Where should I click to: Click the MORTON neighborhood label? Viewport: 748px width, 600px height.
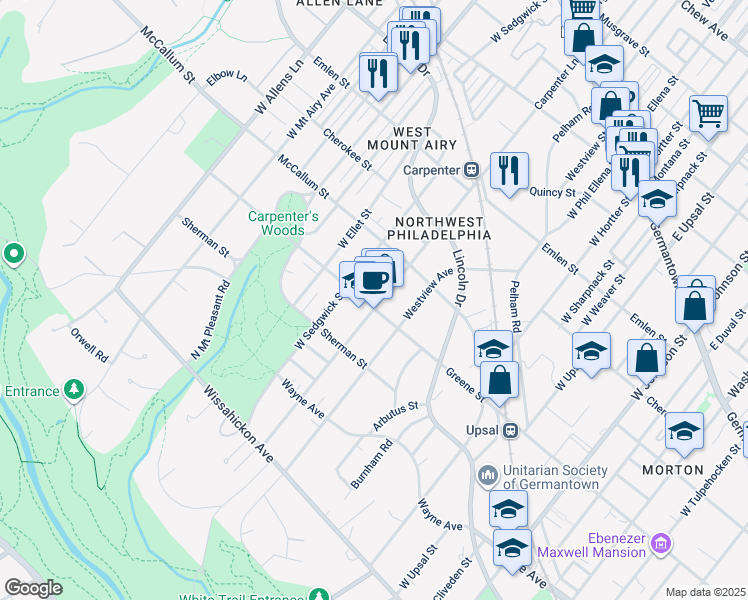(x=673, y=470)
